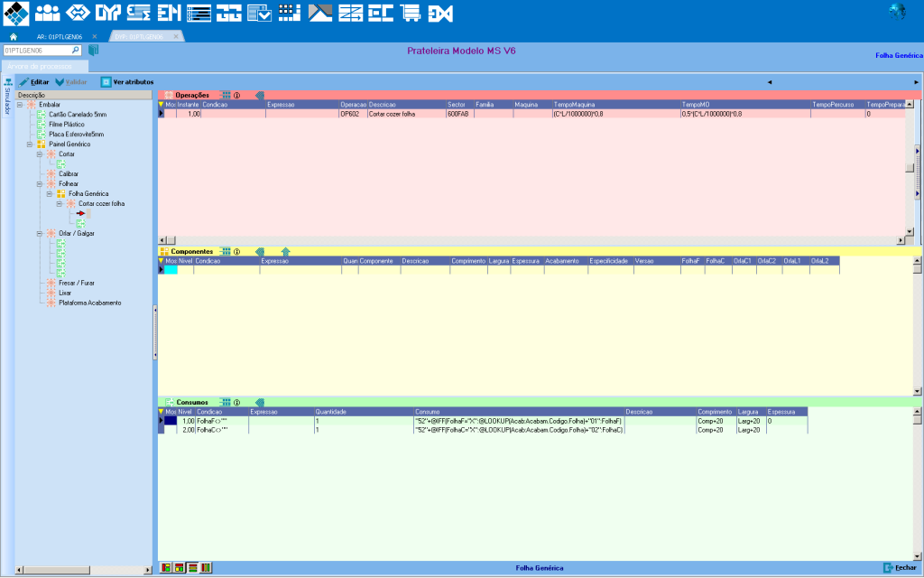This screenshot has height=578, width=924.
Task: Open the DYP module in top toolbar
Action: (x=108, y=13)
